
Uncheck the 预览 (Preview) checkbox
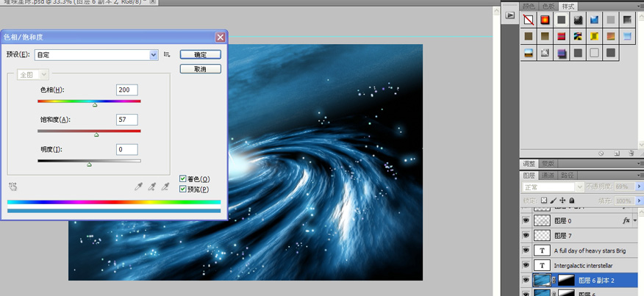click(183, 189)
